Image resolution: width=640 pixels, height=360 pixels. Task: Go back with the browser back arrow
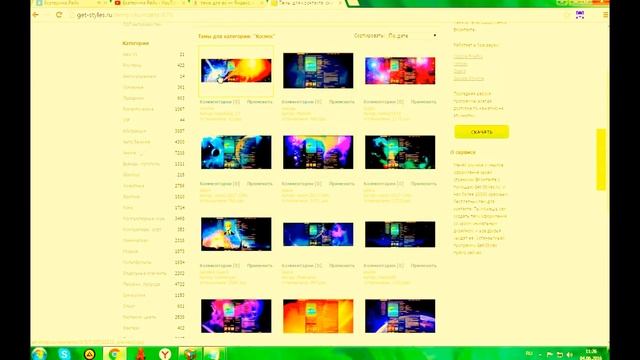pyautogui.click(x=36, y=15)
